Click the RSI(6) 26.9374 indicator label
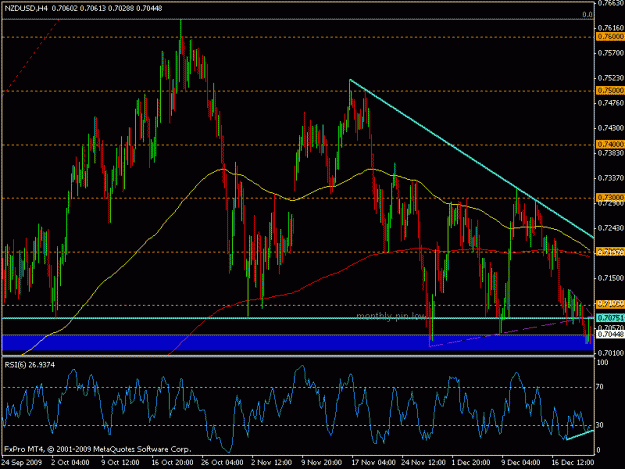The image size is (625, 469). [30, 365]
